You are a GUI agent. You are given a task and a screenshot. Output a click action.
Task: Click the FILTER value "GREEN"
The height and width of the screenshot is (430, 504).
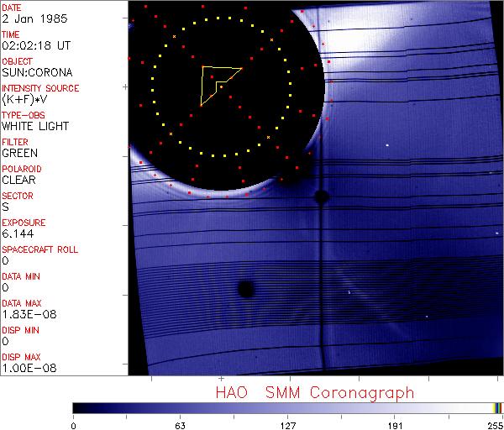(x=19, y=153)
